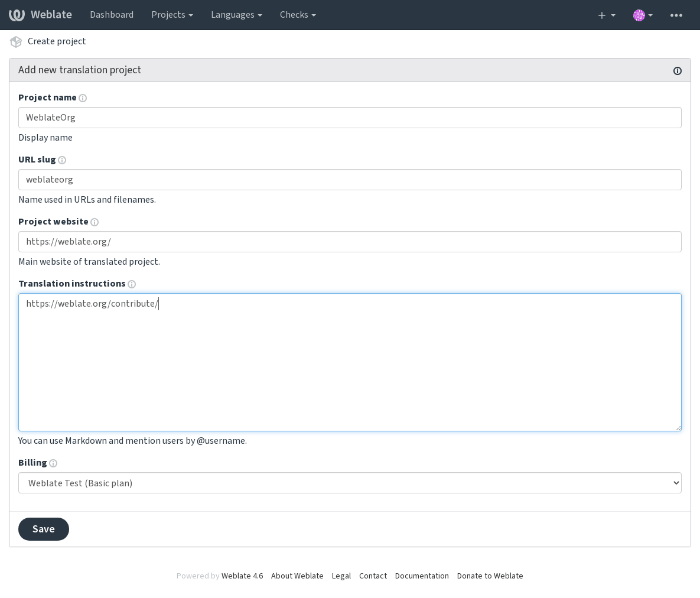
Task: Click 'Main website of translated project.' text
Action: click(x=89, y=262)
